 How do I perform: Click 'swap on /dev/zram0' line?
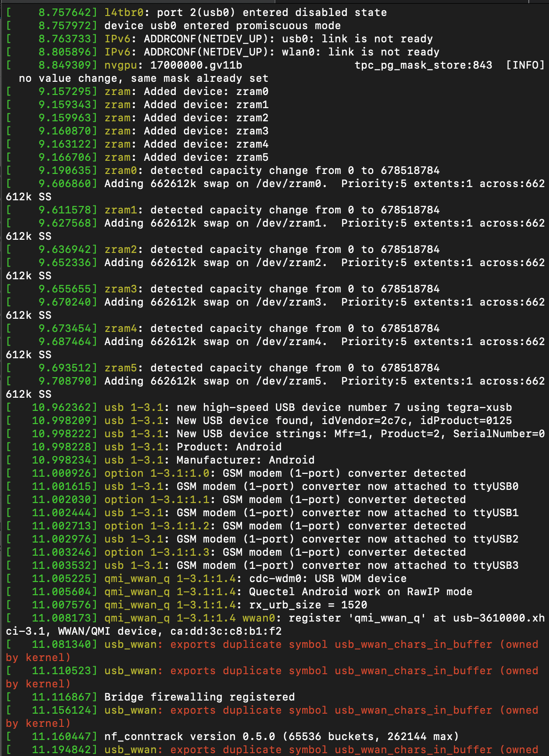pyautogui.click(x=275, y=183)
